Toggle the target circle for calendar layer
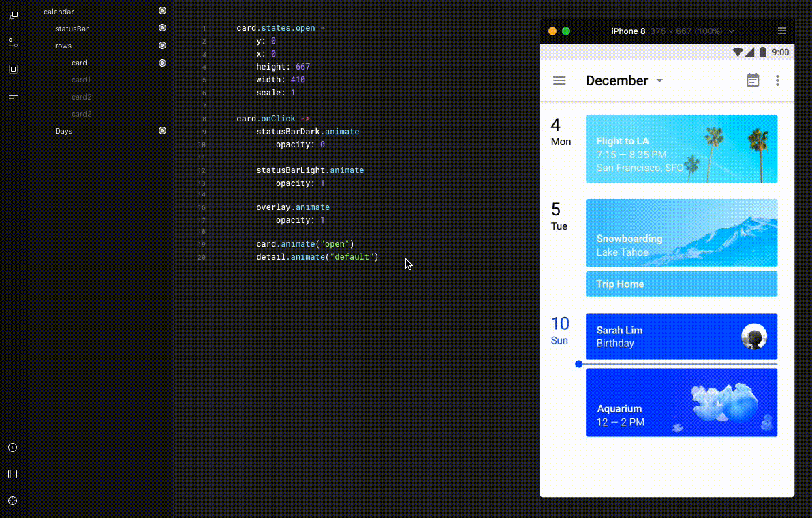This screenshot has width=812, height=518. tap(162, 11)
